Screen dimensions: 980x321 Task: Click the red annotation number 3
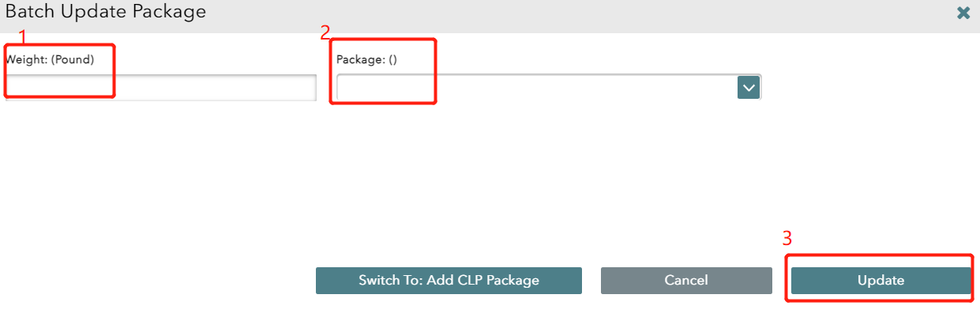pos(787,239)
